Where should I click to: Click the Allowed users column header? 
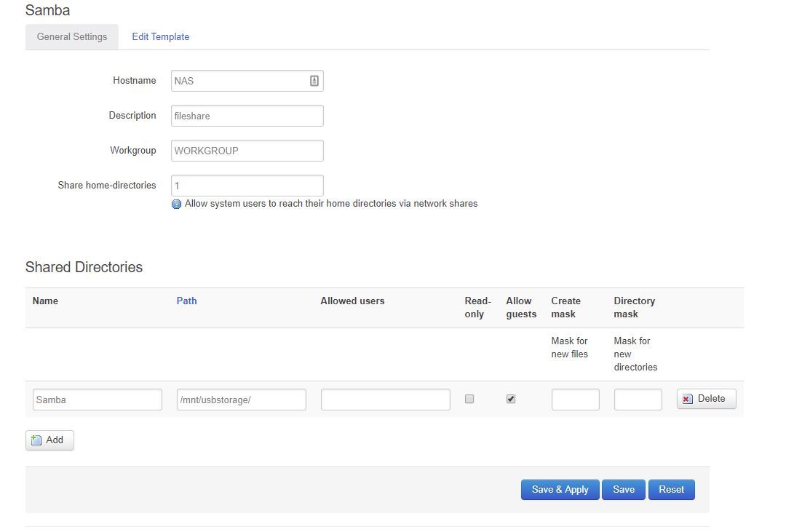point(352,301)
